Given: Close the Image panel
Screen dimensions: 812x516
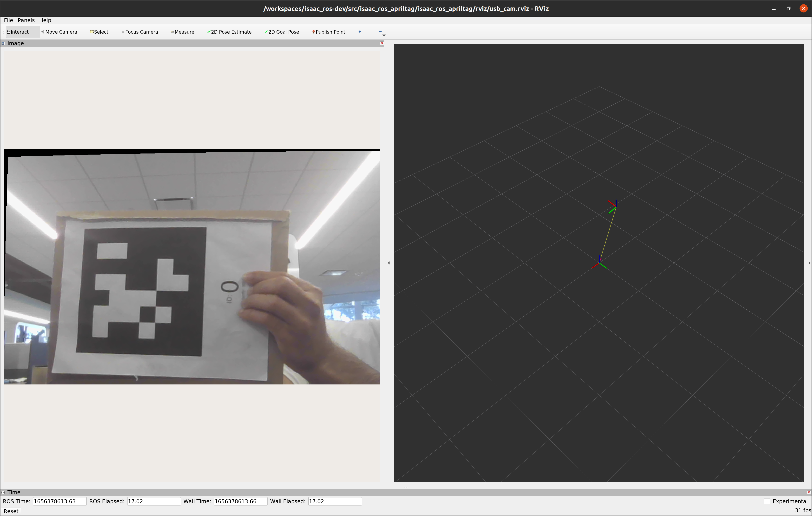Looking at the screenshot, I should coord(382,43).
